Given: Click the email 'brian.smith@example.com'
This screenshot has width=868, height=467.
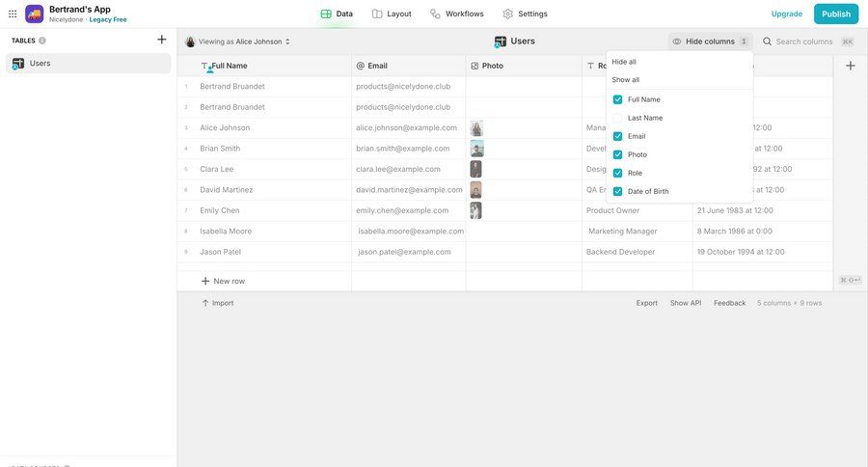Looking at the screenshot, I should tap(402, 149).
